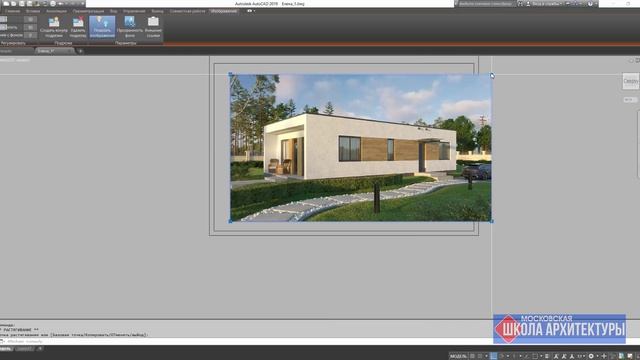The width and height of the screenshot is (640, 360).
Task: Click the plus annotation monitor icon
Action: [x=604, y=356]
